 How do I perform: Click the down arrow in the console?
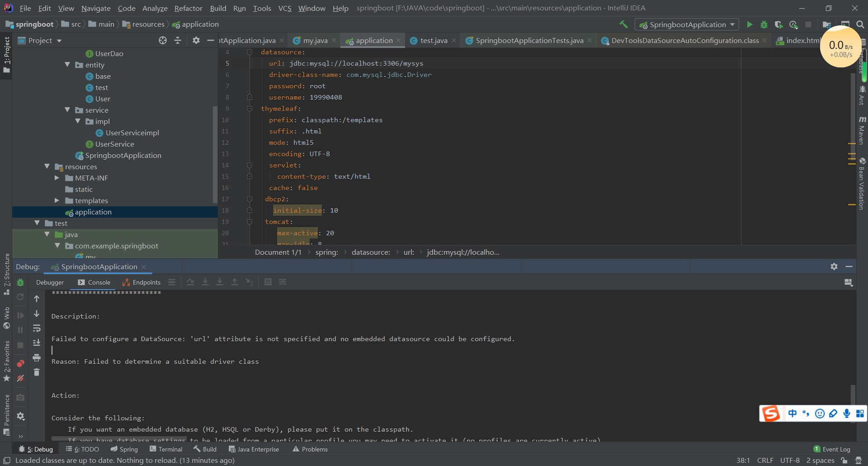(37, 314)
